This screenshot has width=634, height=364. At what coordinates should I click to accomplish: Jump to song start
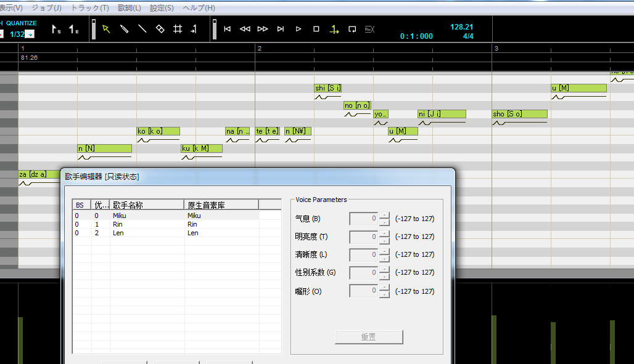(227, 29)
